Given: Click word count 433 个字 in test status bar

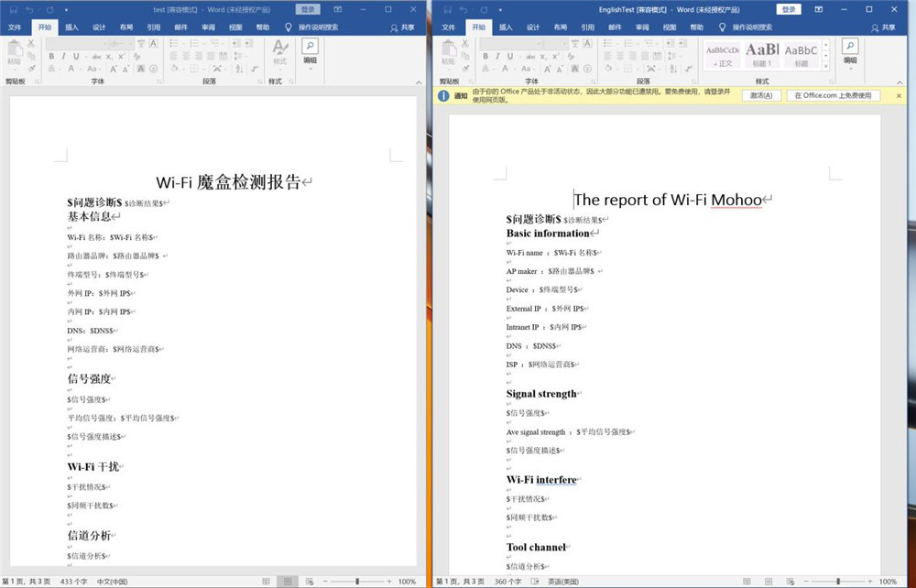Looking at the screenshot, I should pos(73,582).
